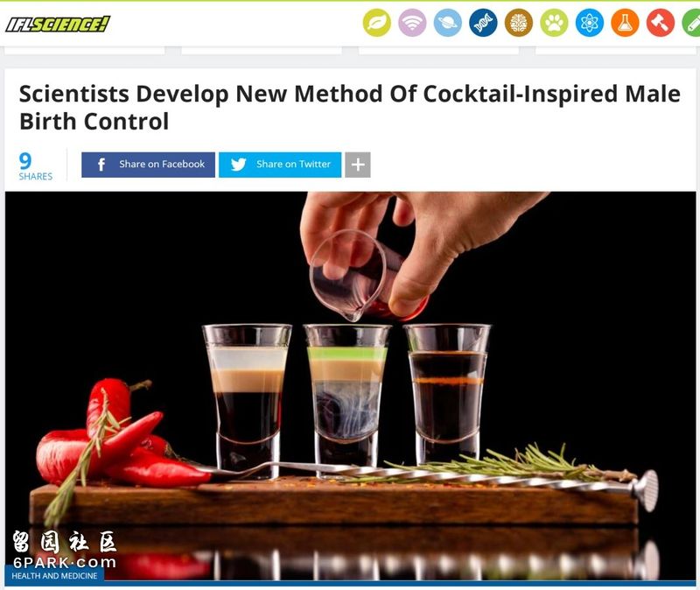Open the purple wifi Technology category
Screen dimensions: 700x590
click(412, 23)
